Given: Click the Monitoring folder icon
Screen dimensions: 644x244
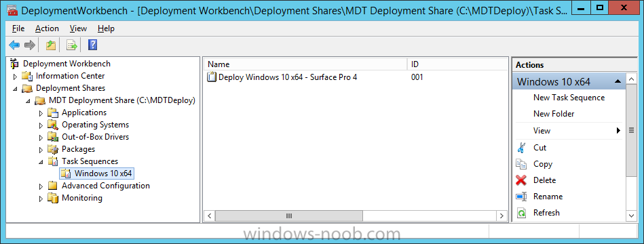Looking at the screenshot, I should [53, 198].
